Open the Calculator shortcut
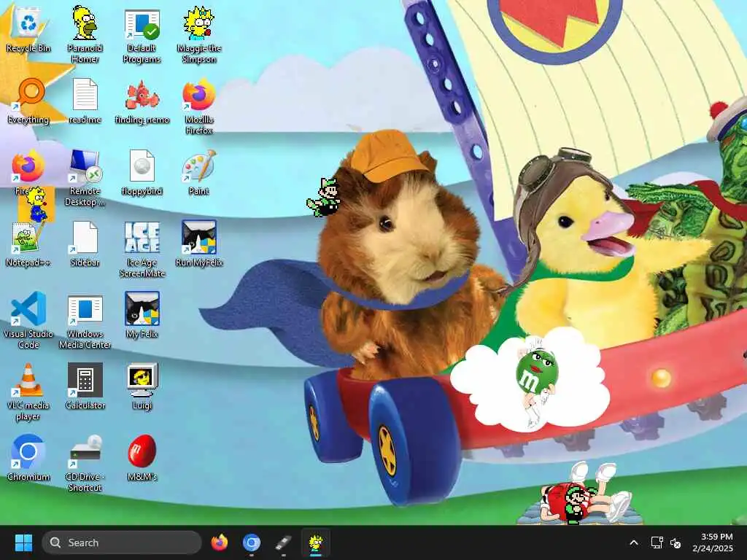 click(x=85, y=387)
